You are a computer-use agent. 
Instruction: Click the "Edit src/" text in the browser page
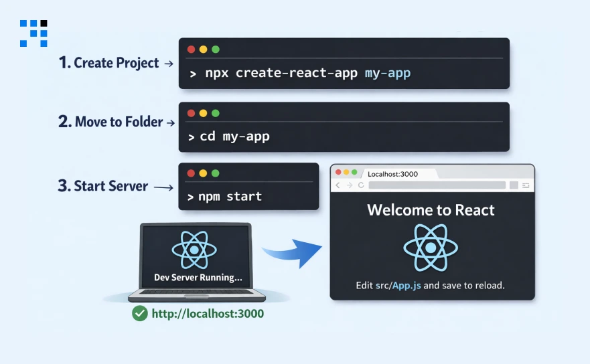[374, 286]
